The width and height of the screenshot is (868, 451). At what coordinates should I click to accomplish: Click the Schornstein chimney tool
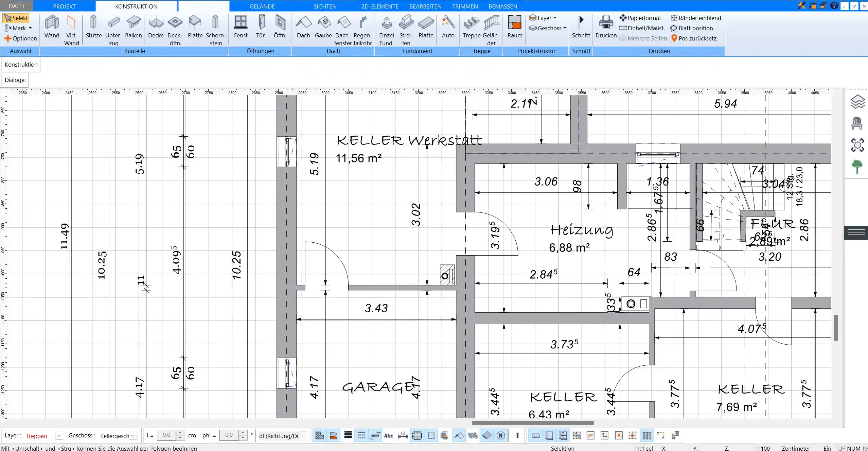215,30
